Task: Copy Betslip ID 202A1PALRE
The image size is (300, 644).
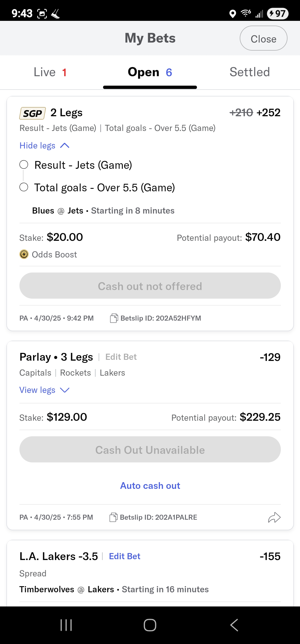Action: pos(113,517)
